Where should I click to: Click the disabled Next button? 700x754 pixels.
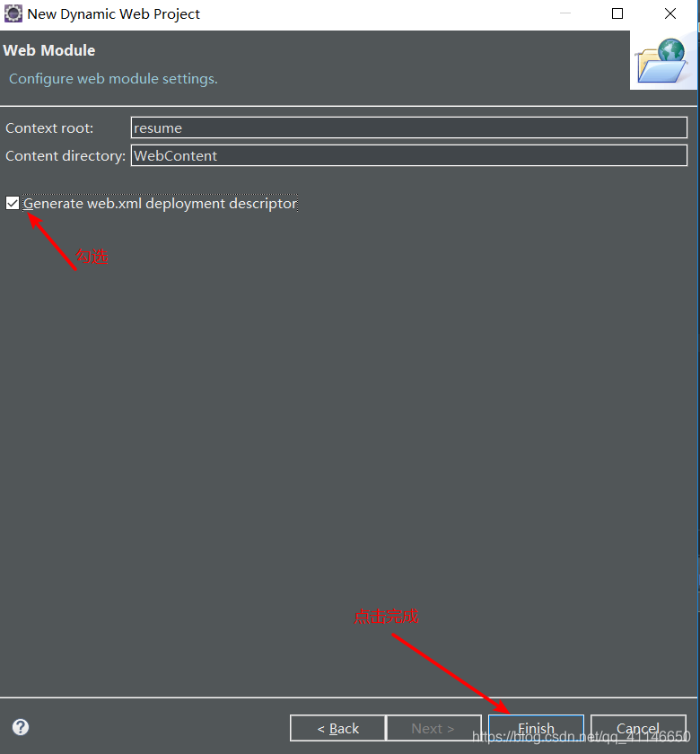433,728
